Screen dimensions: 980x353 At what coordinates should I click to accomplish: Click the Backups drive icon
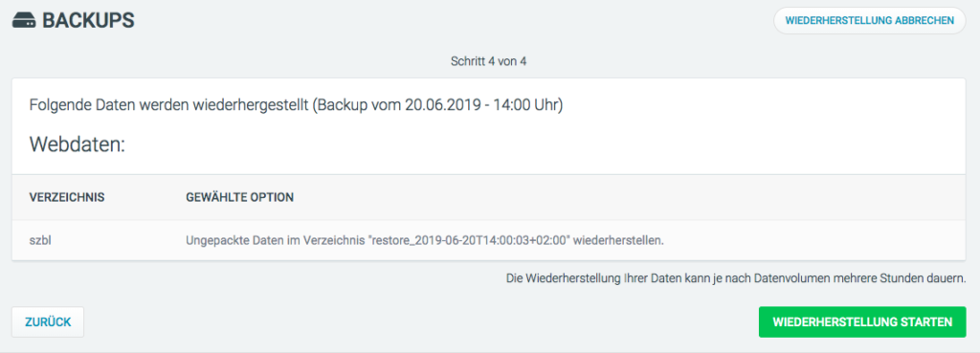click(x=24, y=21)
